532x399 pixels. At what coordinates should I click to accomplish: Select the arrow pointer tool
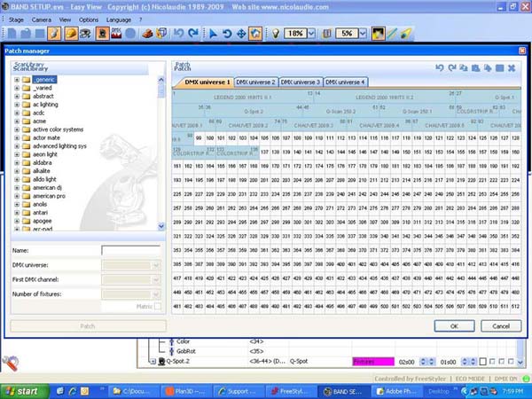tap(213, 34)
